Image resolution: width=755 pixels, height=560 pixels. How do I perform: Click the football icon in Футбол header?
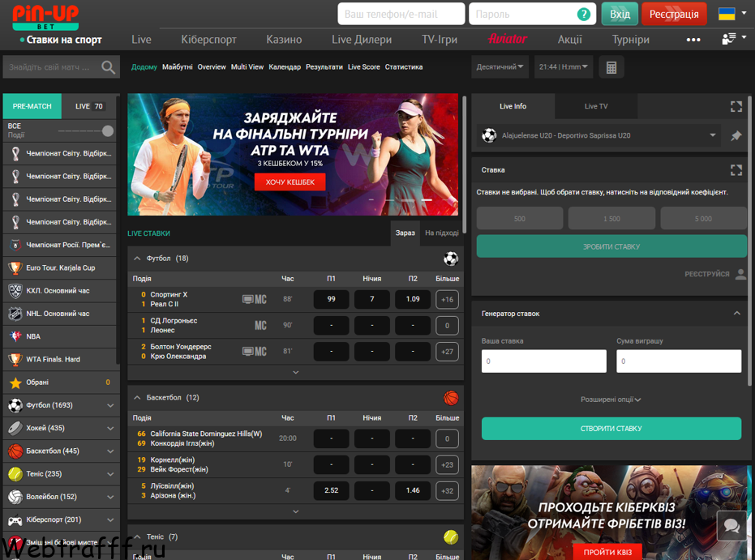click(x=451, y=259)
